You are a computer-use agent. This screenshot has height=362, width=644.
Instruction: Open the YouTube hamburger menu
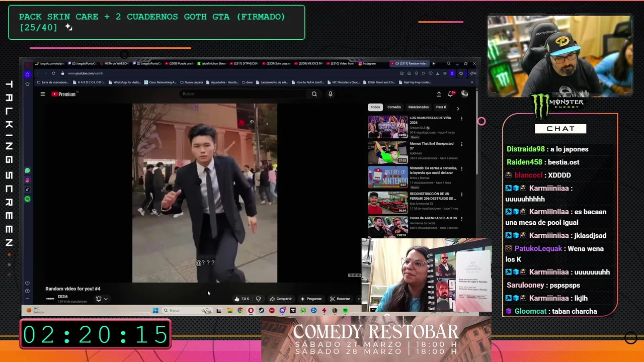click(43, 94)
